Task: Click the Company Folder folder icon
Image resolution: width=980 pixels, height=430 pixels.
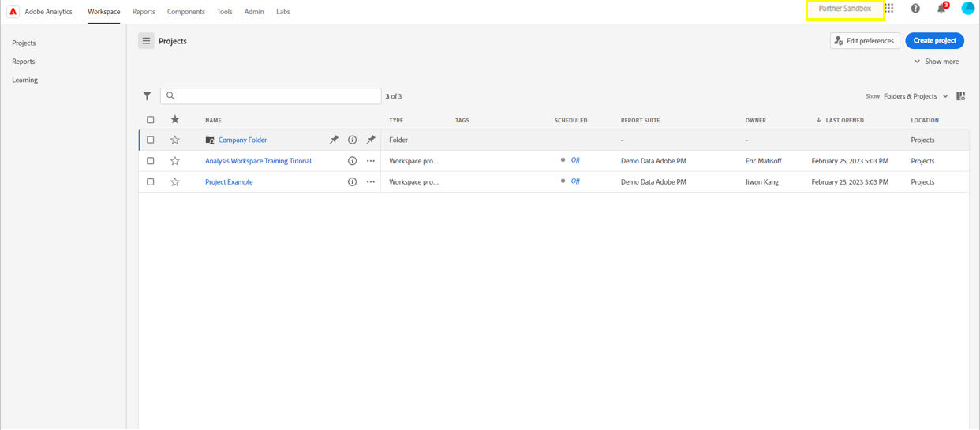Action: point(210,140)
